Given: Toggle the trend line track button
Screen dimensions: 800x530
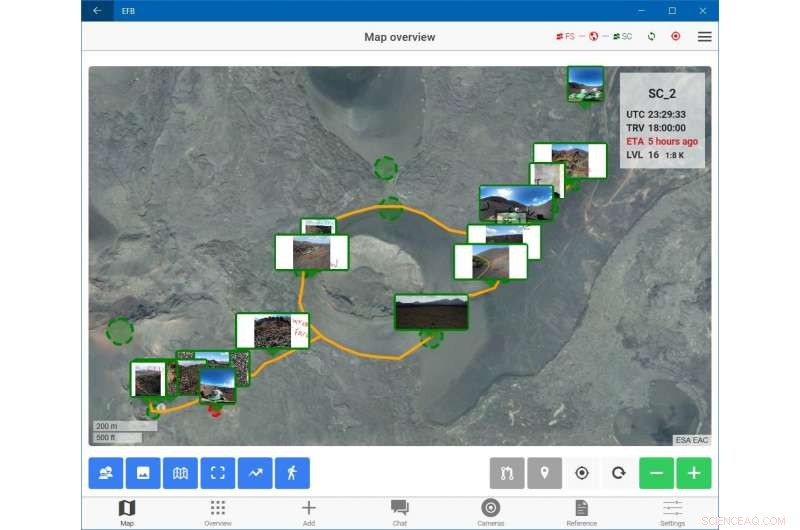Looking at the screenshot, I should pos(255,473).
